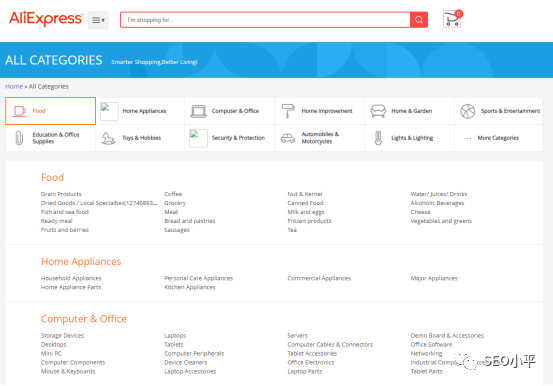Focus the 'I'm shopping for...' search field

pyautogui.click(x=265, y=20)
